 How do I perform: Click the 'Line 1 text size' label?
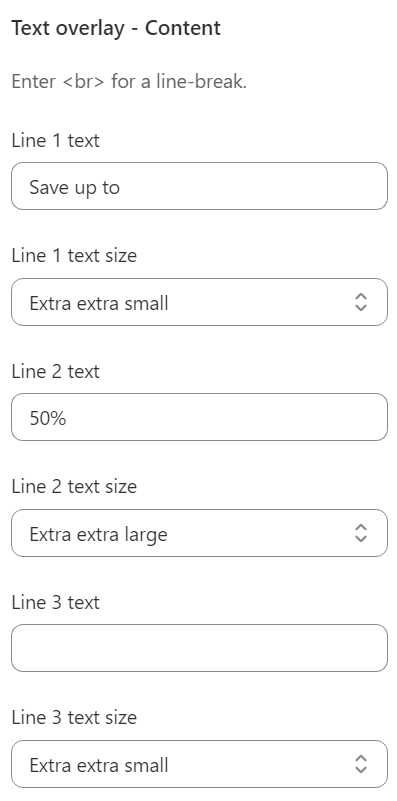(x=74, y=255)
